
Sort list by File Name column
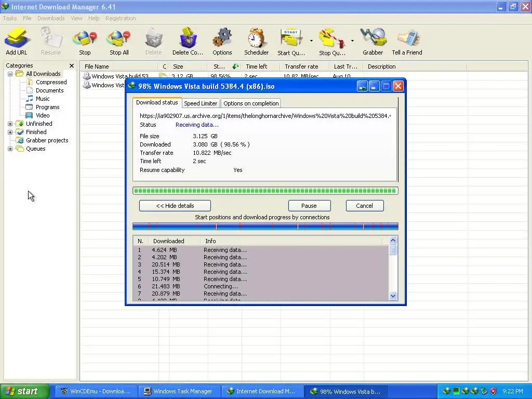tap(119, 66)
